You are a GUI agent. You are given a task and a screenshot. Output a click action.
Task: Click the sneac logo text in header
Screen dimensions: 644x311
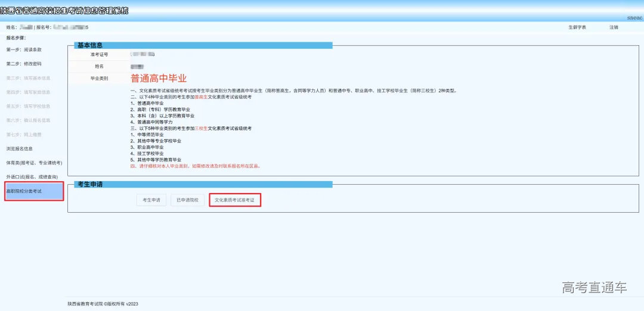pos(634,18)
